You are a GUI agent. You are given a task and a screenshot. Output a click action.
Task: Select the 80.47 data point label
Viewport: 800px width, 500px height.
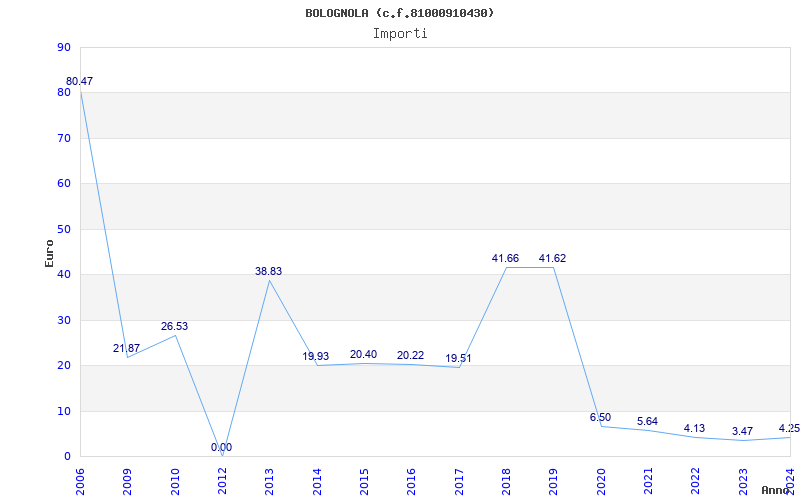click(x=80, y=81)
